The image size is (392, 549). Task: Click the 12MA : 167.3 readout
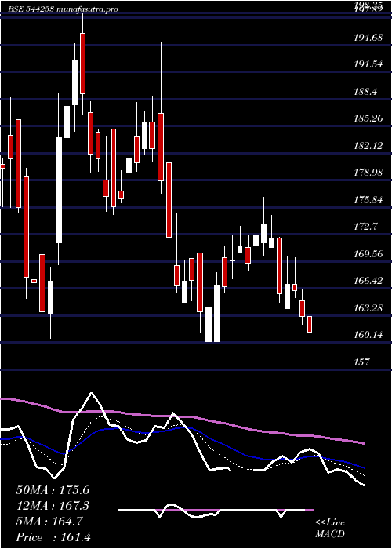(53, 506)
